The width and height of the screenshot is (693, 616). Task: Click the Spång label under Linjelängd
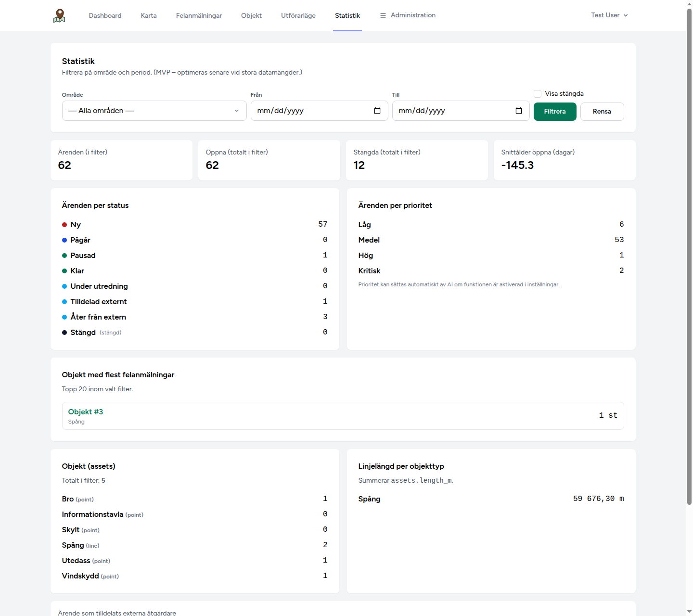point(370,499)
